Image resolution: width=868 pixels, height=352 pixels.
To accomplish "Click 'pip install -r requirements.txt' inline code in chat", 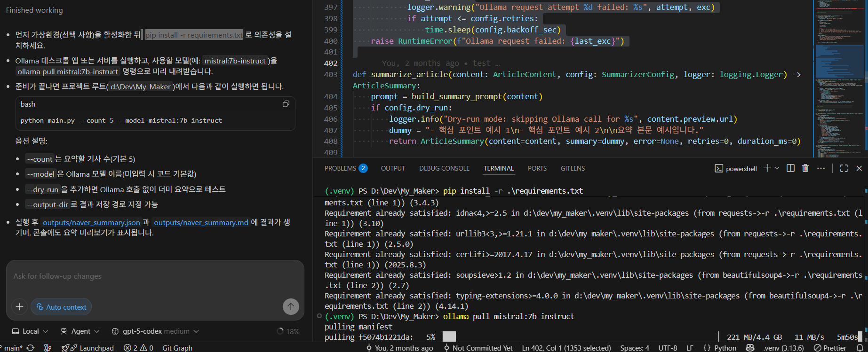I will (194, 35).
